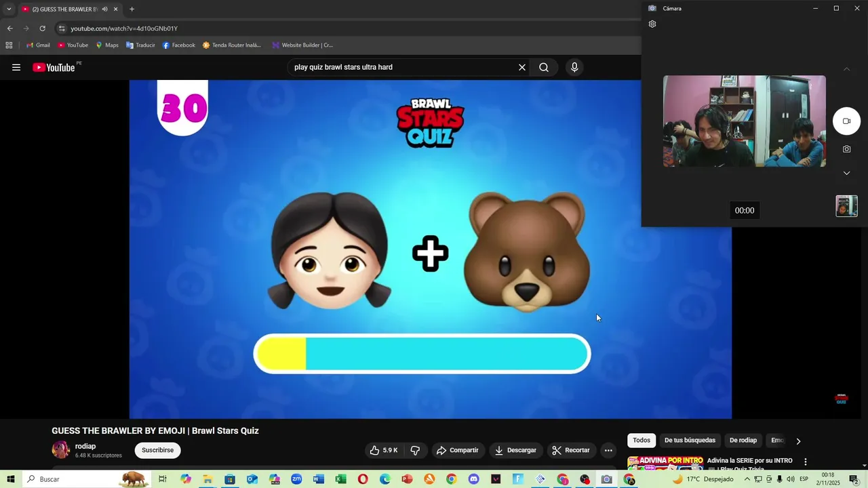Open Microsoft Edge from the taskbar
This screenshot has width=868, height=488.
click(x=385, y=479)
